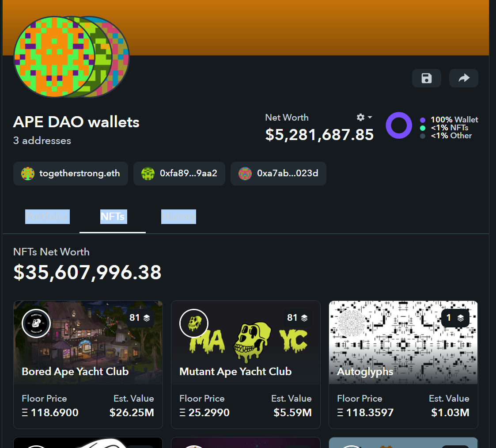Screen dimensions: 496x448
Task: Click the "APE DAO wallets" bundle title
Action: pyautogui.click(x=76, y=122)
